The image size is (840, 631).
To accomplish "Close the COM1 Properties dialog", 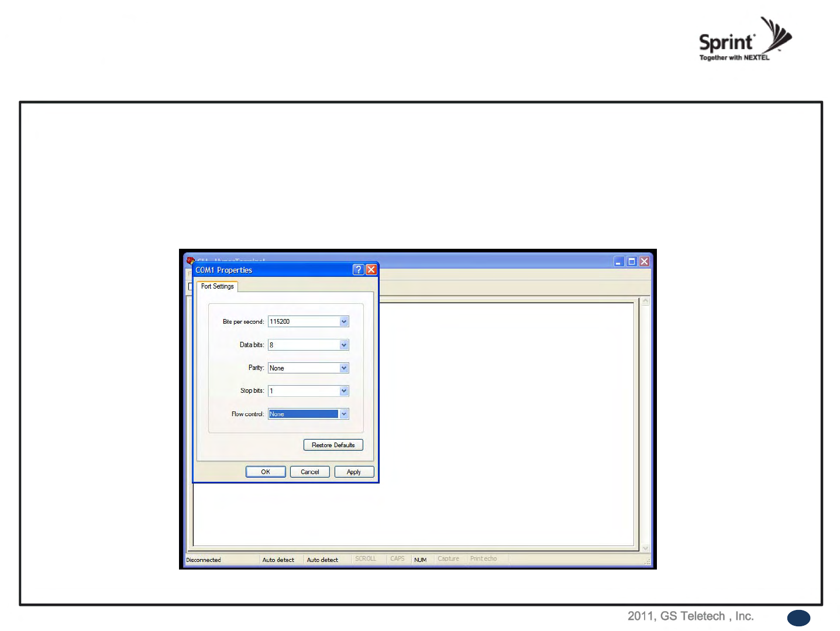I will click(371, 270).
